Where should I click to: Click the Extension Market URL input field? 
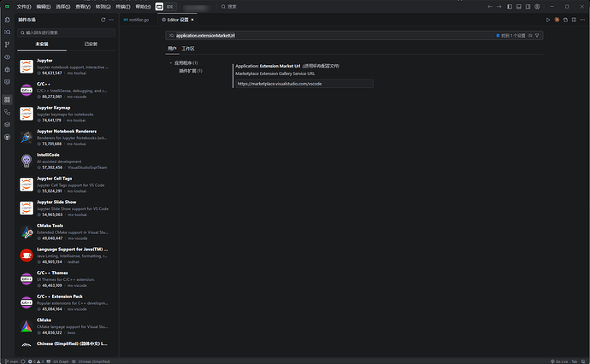click(x=304, y=84)
